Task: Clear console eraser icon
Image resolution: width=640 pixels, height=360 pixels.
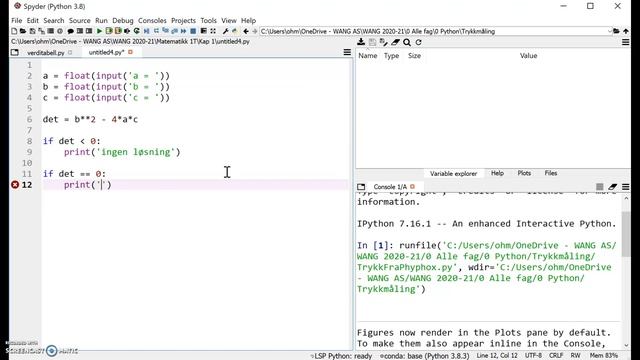Action: point(612,187)
